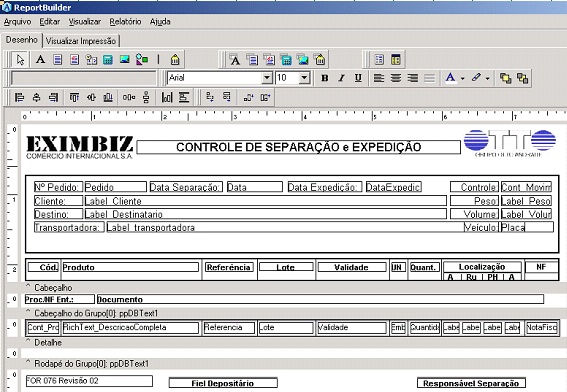Screen dimensions: 567x392
Task: Apply the font color A button
Action: (450, 78)
